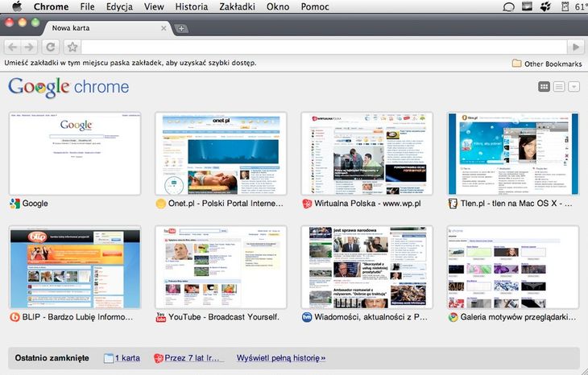
Task: Click the Chrome favicon for Galeria motywów
Action: 453,317
